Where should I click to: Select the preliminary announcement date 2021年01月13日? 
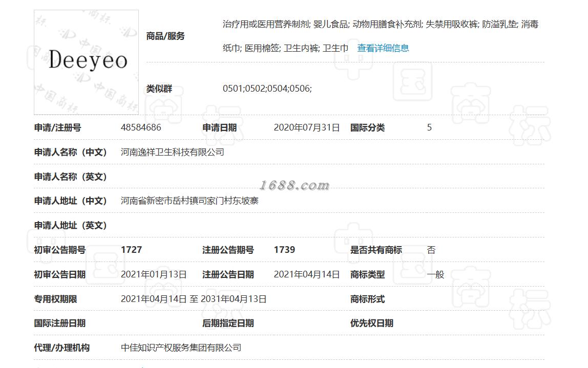tap(154, 274)
